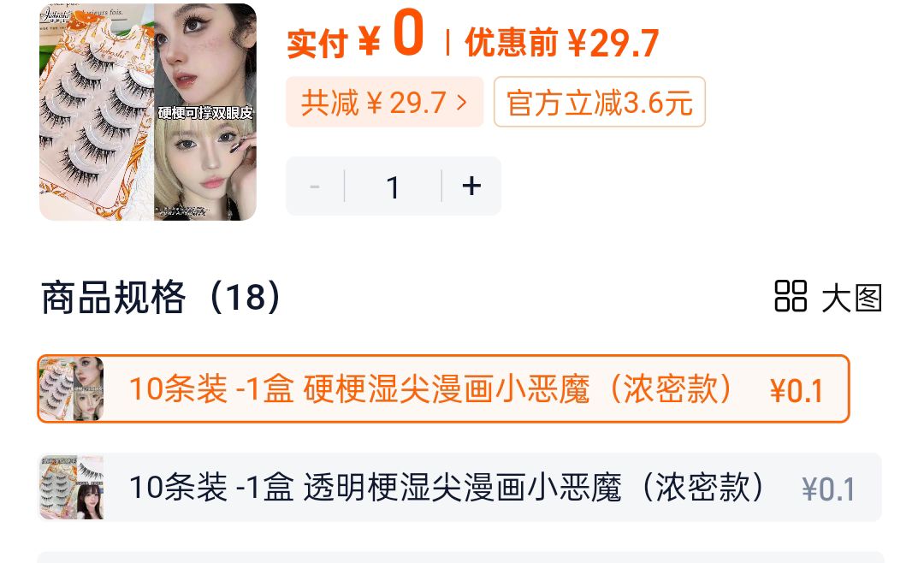
Task: Click the 商品规格 (18) section heading
Action: coord(161,297)
